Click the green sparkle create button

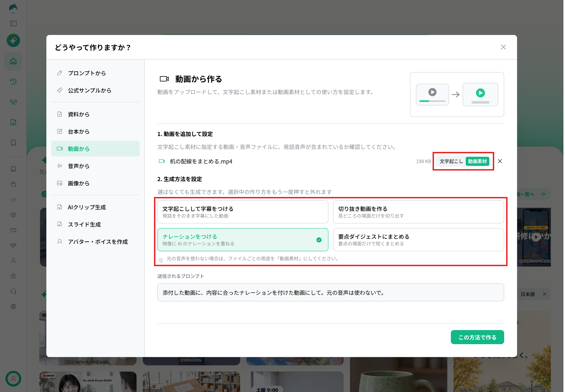point(13,41)
